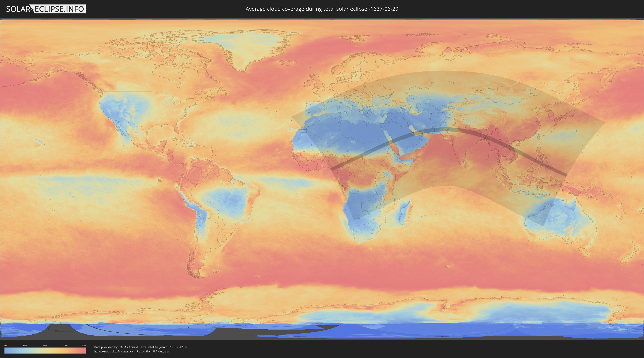Click the 50% legend label
This screenshot has width=644, height=358.
45,345
